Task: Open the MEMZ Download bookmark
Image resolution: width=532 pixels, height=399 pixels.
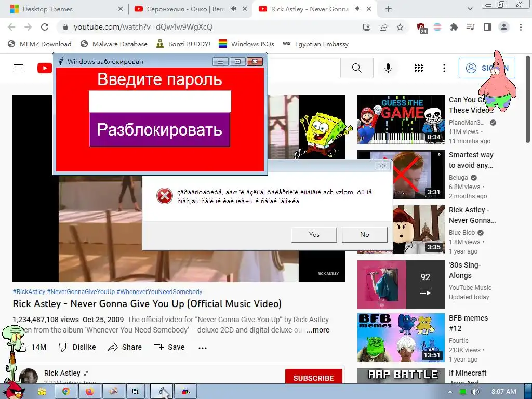Action: [x=39, y=44]
